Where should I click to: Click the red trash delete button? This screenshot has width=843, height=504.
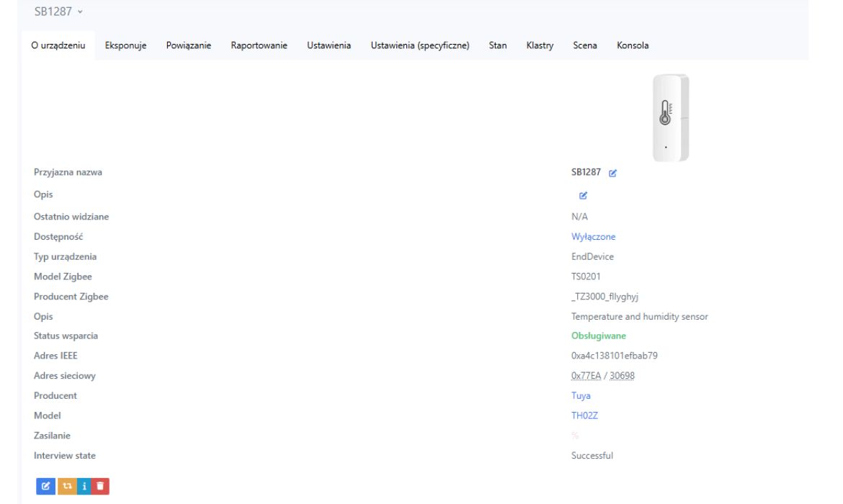click(101, 486)
